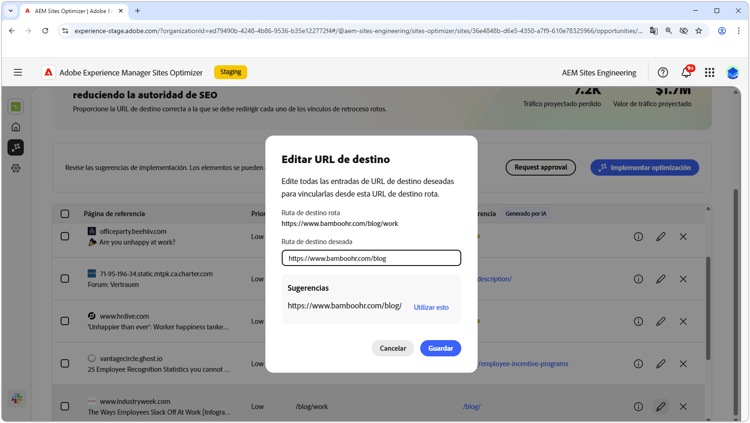This screenshot has width=750, height=423.
Task: Open the /employee-incentive-programs link
Action: [523, 364]
